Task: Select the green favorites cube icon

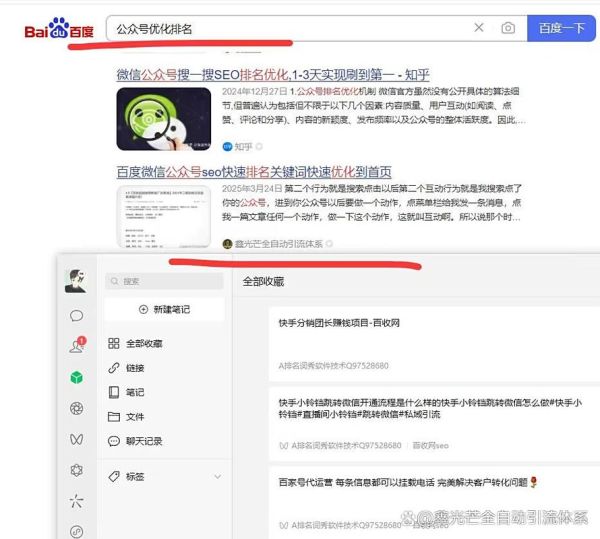Action: [77, 377]
